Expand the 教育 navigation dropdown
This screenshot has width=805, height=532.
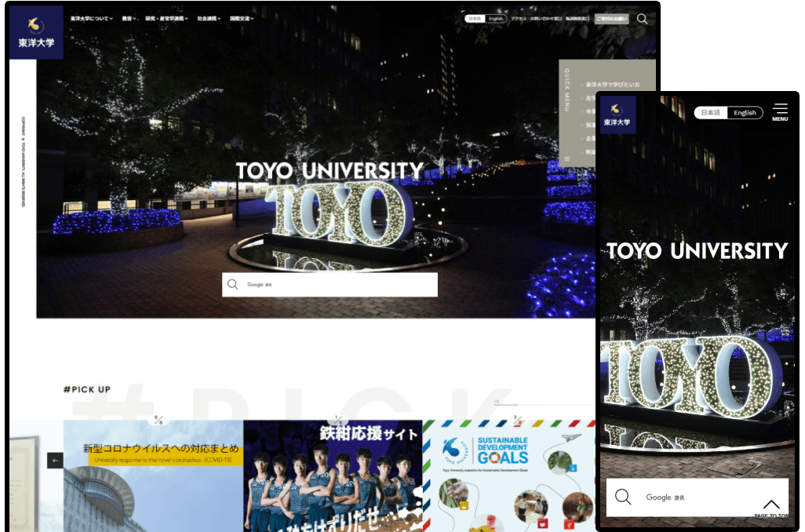pyautogui.click(x=129, y=19)
